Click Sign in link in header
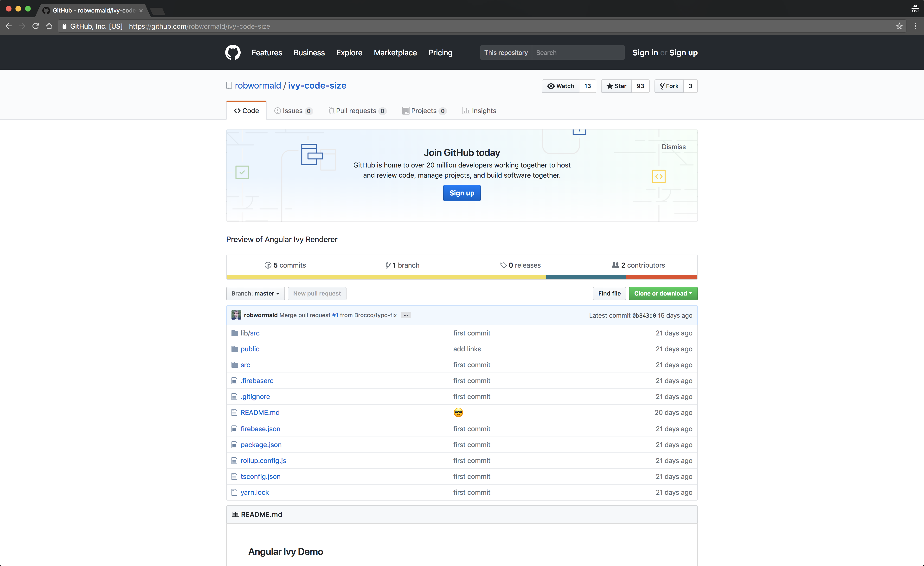The width and height of the screenshot is (924, 566). [645, 52]
